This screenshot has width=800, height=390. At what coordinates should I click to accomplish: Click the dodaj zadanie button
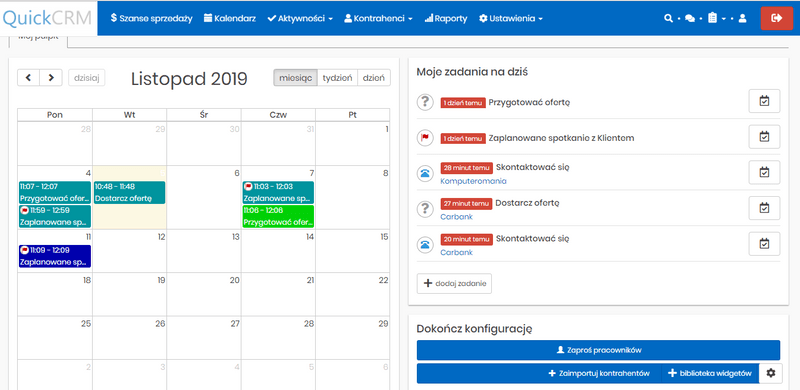pyautogui.click(x=454, y=284)
